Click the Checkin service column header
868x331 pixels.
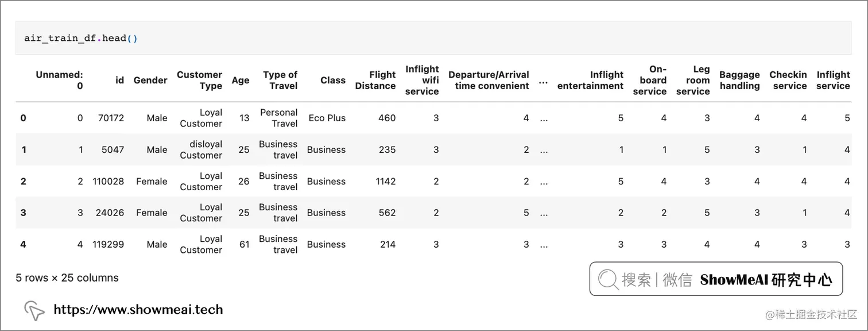coord(788,80)
